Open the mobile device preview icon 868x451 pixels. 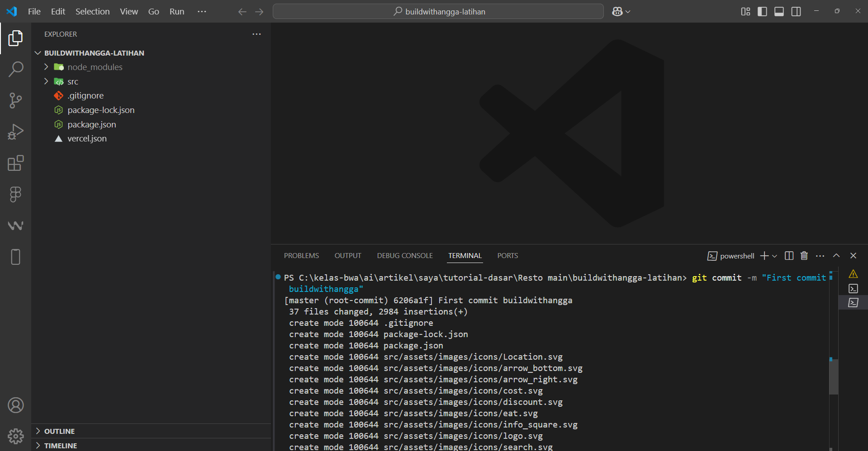click(x=15, y=257)
